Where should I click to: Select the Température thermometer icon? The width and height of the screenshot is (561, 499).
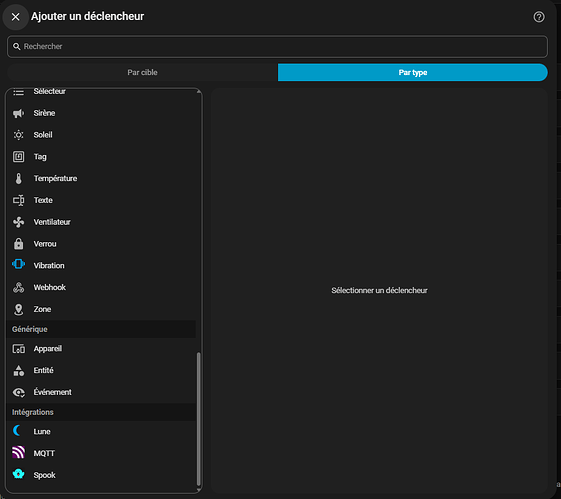coord(19,178)
